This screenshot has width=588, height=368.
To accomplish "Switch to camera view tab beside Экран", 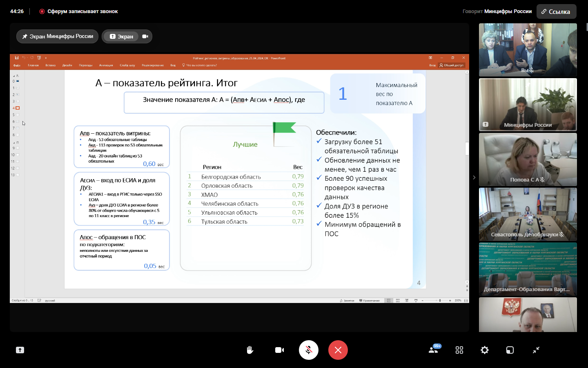I will (145, 36).
